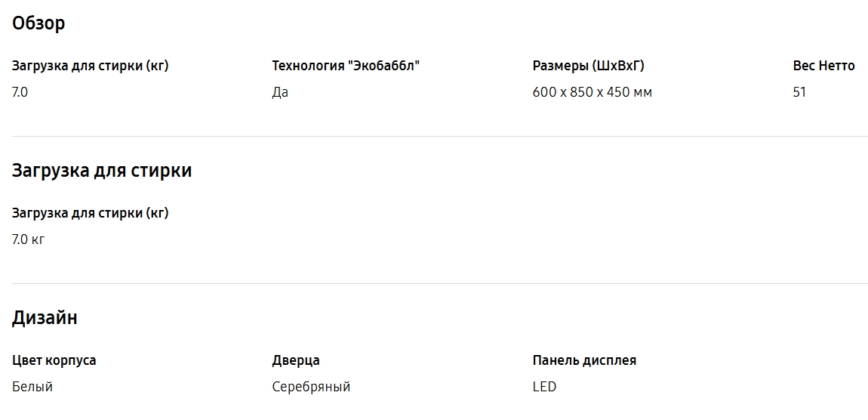Select the "Цвет корпуса" label
This screenshot has height=420, width=868.
[x=54, y=360]
